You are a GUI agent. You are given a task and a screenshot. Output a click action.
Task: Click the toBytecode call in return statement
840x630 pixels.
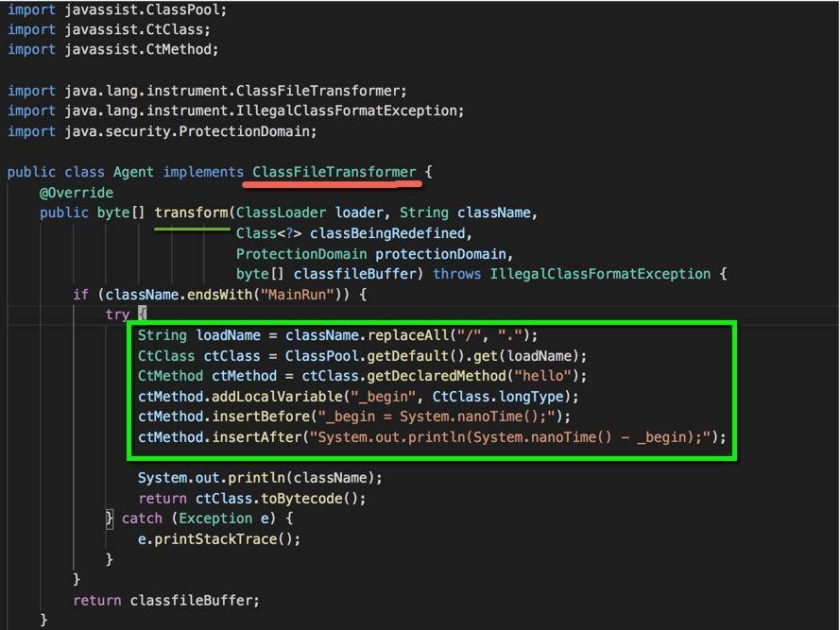click(x=301, y=499)
